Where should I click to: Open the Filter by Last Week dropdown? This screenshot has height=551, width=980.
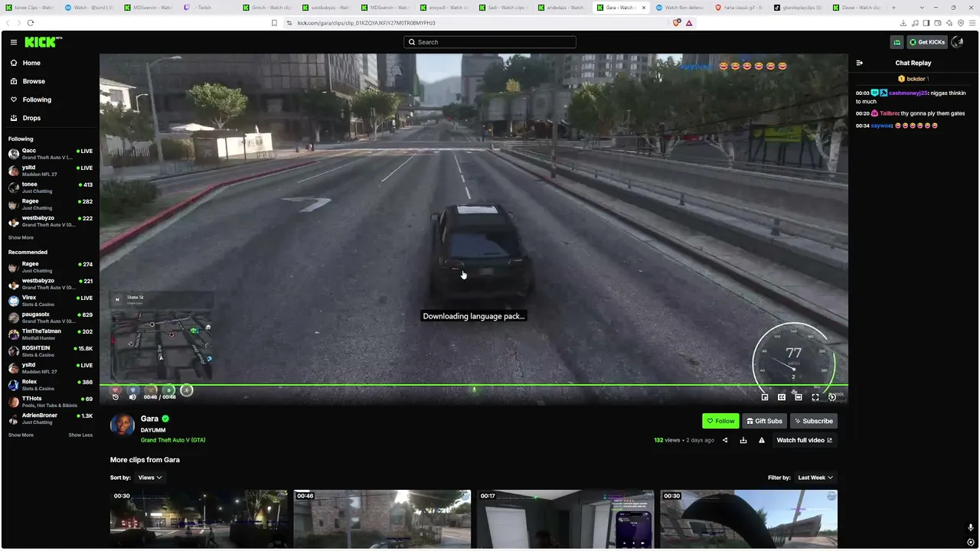[815, 478]
